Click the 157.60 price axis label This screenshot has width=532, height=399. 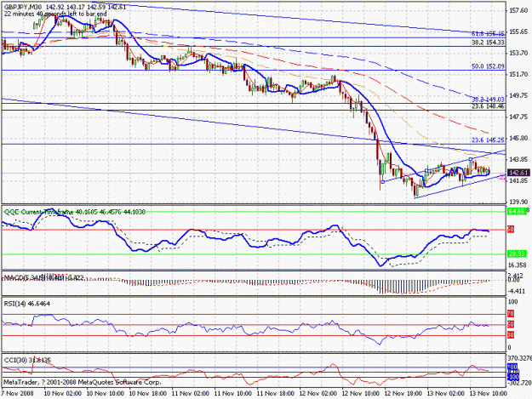coord(518,11)
